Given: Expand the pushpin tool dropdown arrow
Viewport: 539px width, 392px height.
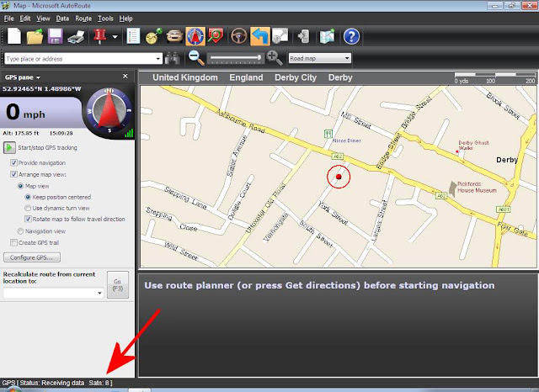Looking at the screenshot, I should (115, 37).
